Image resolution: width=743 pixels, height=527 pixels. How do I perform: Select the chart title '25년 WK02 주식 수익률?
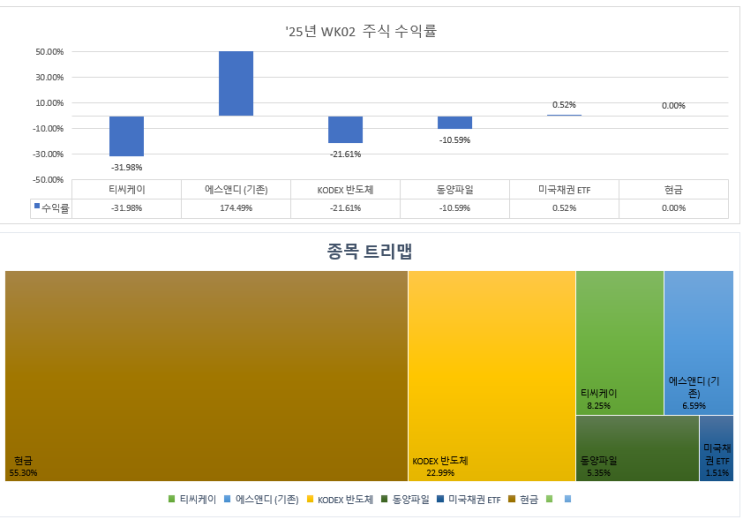click(x=361, y=31)
